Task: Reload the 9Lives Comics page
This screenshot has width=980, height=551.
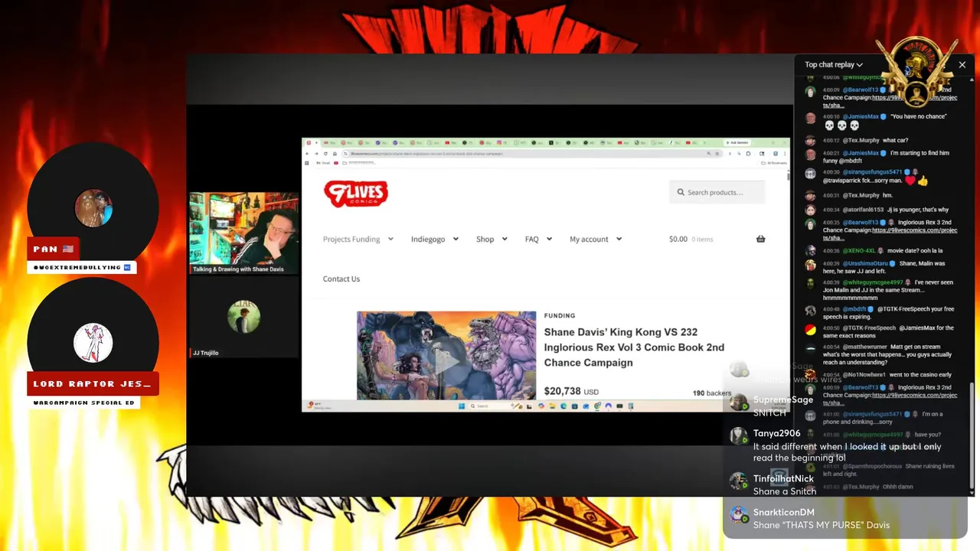Action: pyautogui.click(x=325, y=153)
